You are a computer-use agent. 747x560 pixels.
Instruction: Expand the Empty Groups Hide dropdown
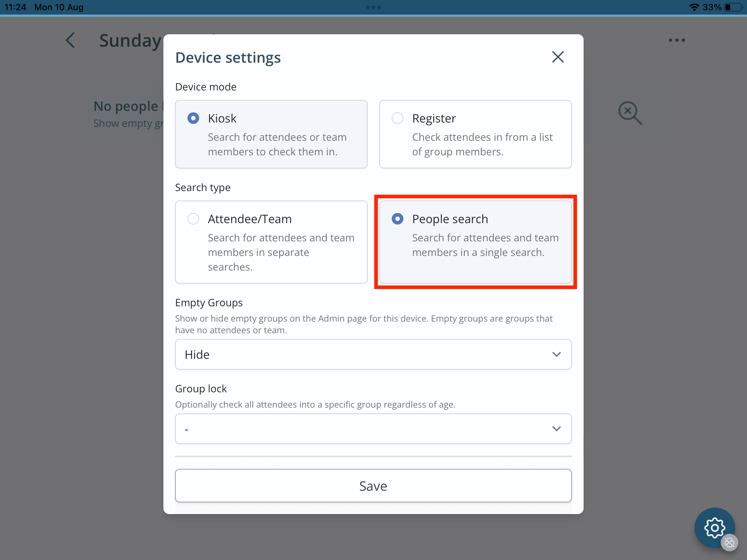coord(373,354)
